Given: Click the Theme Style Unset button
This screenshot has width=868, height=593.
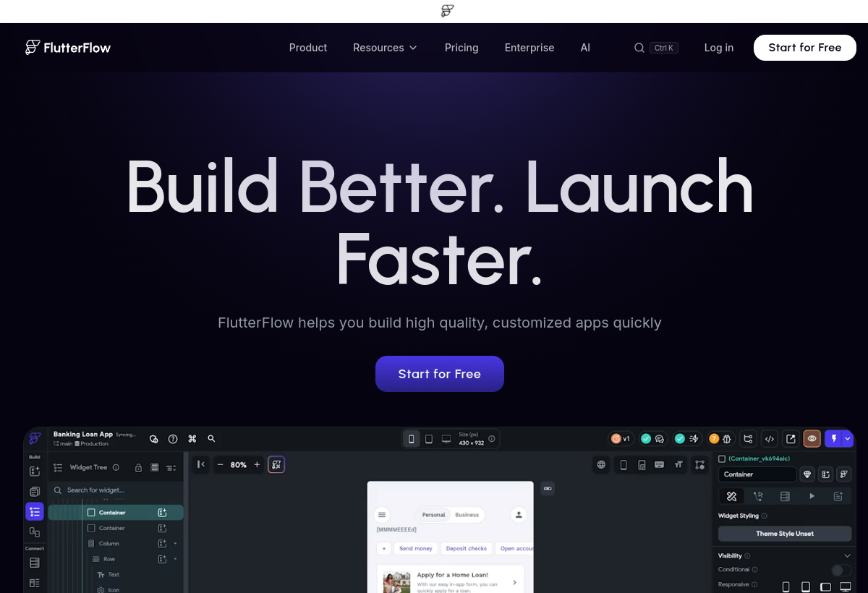Looking at the screenshot, I should (785, 534).
